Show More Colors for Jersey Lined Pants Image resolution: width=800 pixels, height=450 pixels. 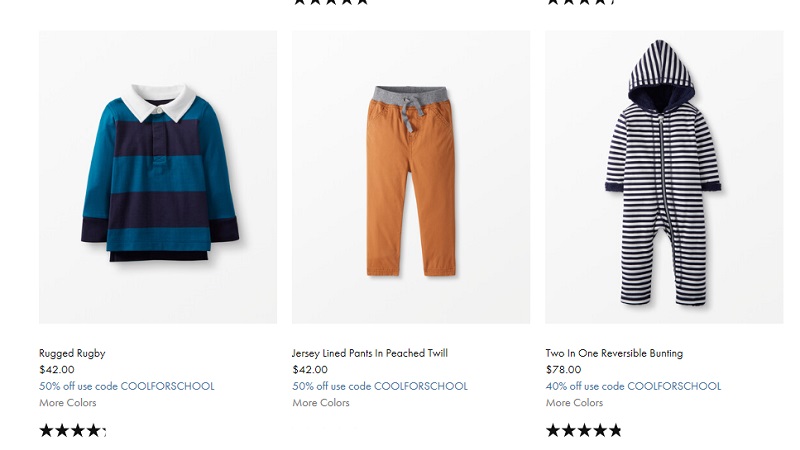click(321, 403)
